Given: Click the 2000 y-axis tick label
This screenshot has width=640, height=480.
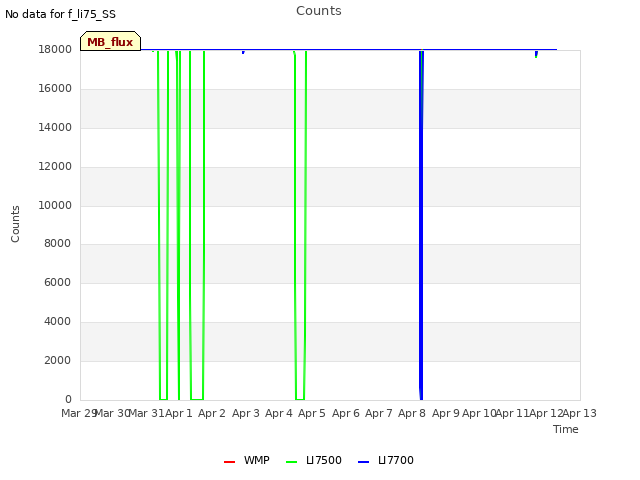Looking at the screenshot, I should pyautogui.click(x=58, y=360).
